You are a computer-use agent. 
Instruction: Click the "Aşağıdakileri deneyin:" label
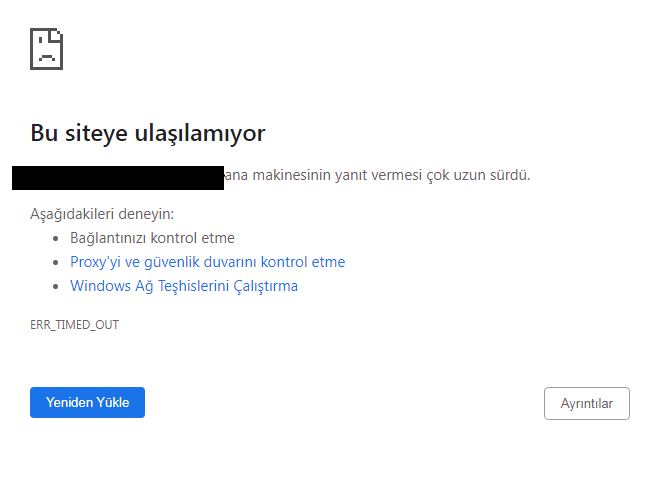coord(102,214)
